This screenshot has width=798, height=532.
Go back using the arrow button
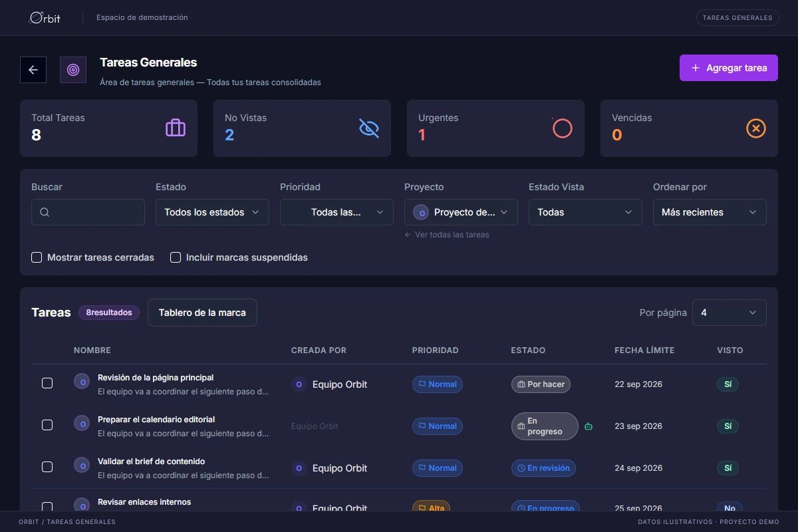(x=33, y=70)
